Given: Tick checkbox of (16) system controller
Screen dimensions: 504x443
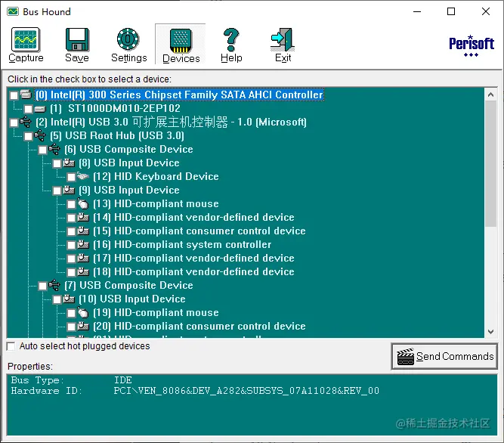Looking at the screenshot, I should [71, 245].
